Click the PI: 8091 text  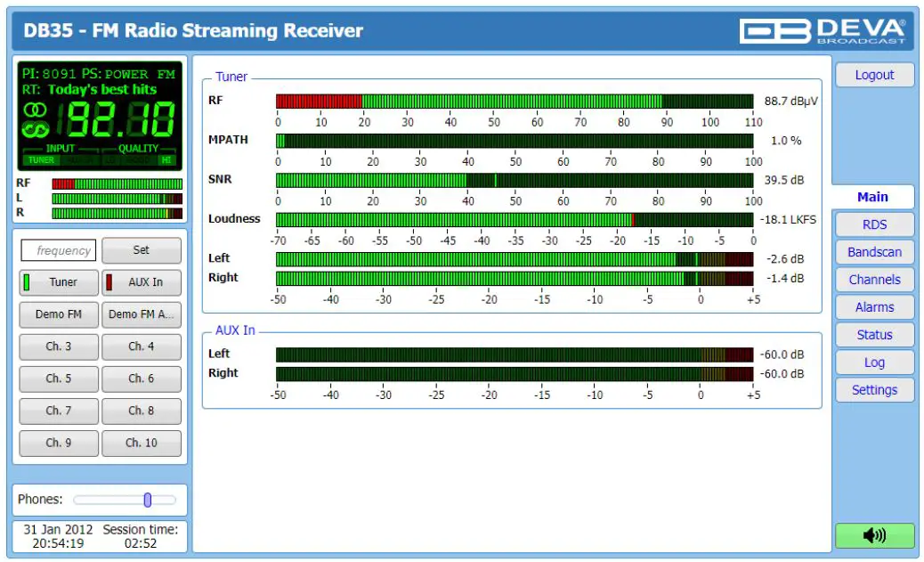[x=50, y=74]
